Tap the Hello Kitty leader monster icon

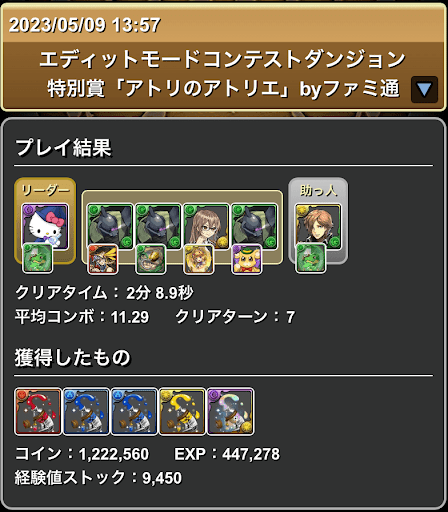click(x=45, y=227)
